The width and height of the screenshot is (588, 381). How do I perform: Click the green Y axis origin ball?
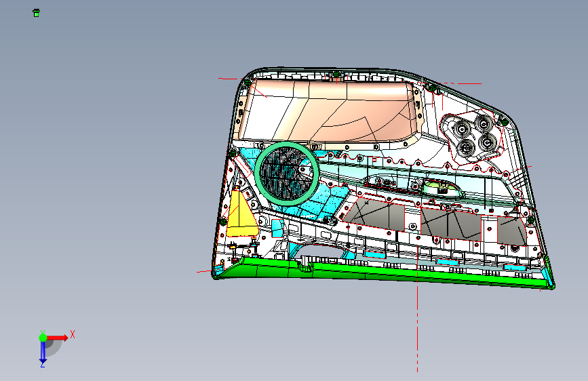pos(43,338)
